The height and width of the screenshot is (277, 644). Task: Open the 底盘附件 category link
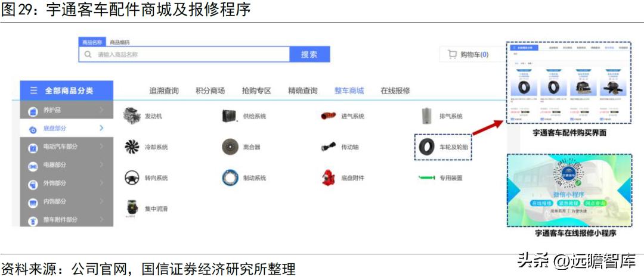tap(353, 178)
